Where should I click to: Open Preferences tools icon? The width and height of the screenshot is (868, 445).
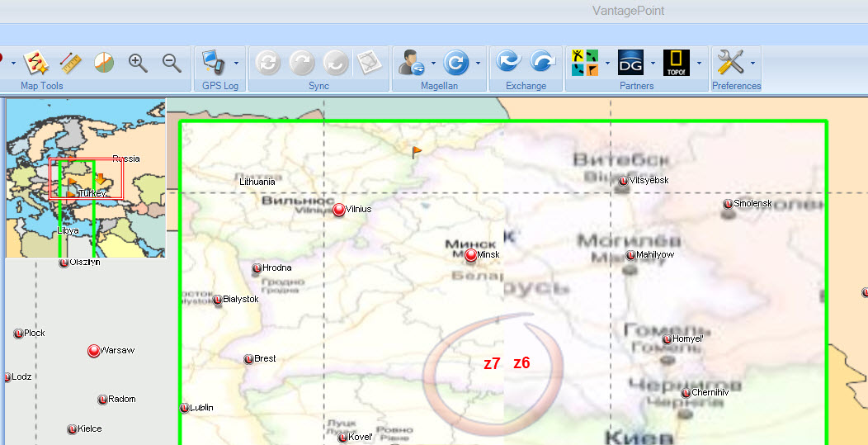point(730,63)
